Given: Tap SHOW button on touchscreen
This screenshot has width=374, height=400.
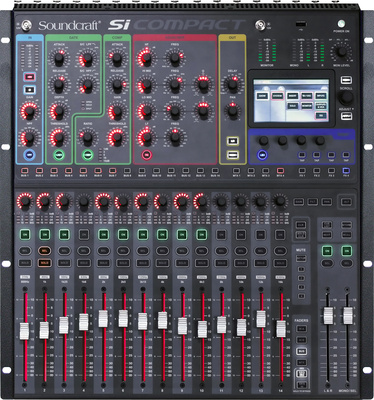Looking at the screenshot, I should [x=263, y=96].
